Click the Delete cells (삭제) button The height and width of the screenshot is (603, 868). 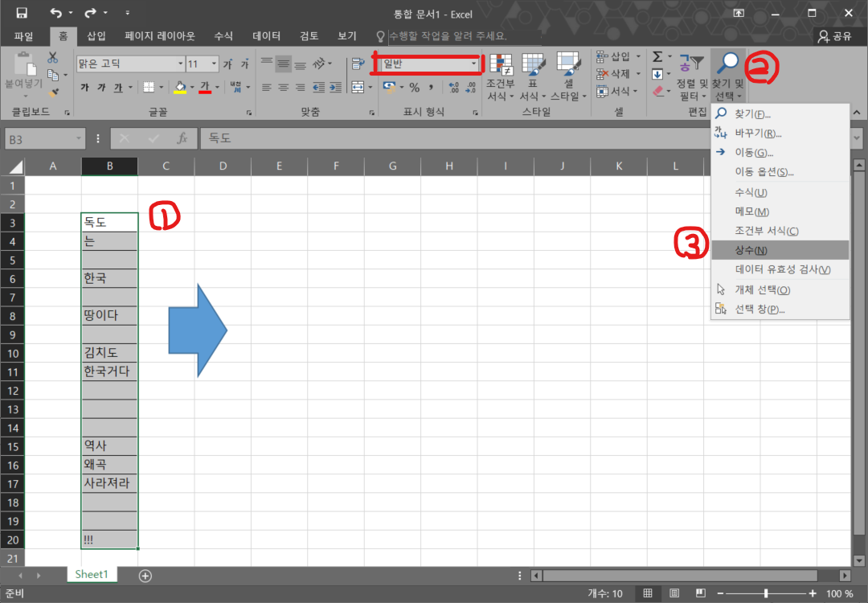coord(613,74)
